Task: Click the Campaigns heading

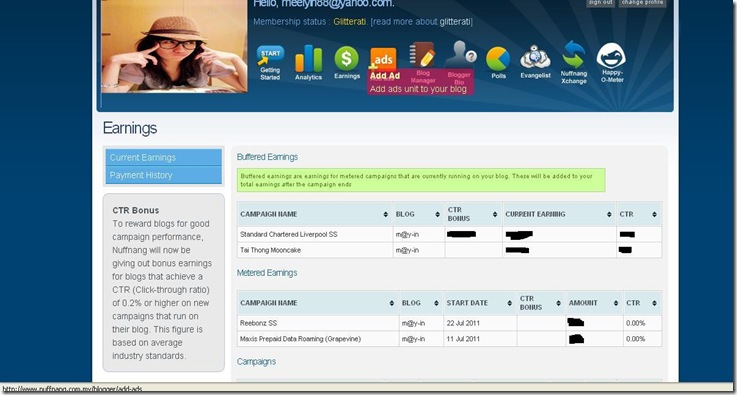Action: [256, 362]
